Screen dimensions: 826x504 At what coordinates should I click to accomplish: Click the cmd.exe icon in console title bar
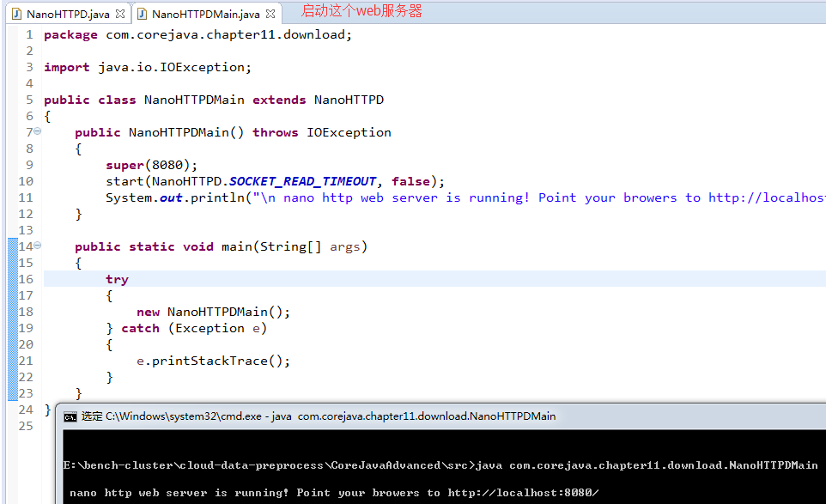pyautogui.click(x=70, y=417)
